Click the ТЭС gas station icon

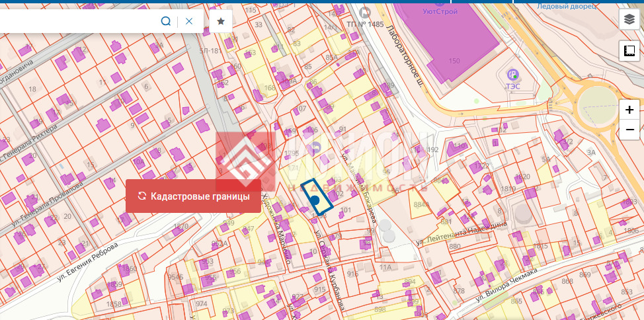tap(512, 74)
